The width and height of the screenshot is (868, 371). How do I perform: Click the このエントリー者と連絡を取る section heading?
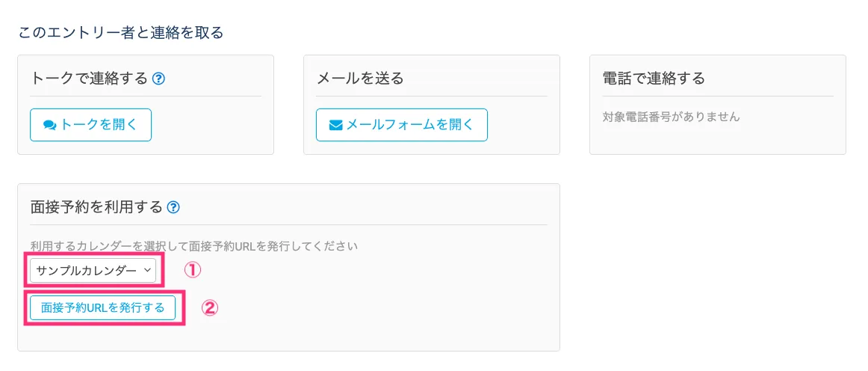click(x=120, y=33)
